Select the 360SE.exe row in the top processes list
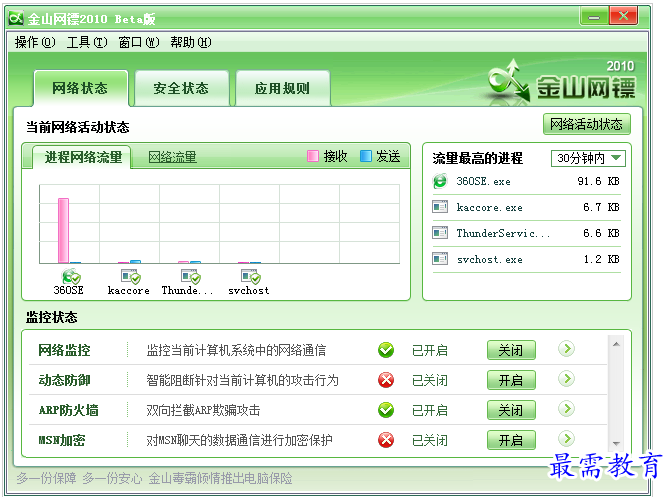Viewport: 671px width, 497px height. tap(526, 181)
